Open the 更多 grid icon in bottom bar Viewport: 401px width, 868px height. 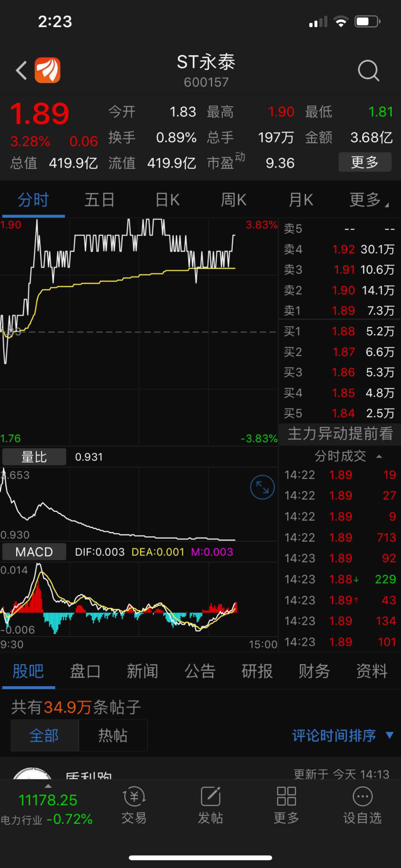pyautogui.click(x=286, y=806)
